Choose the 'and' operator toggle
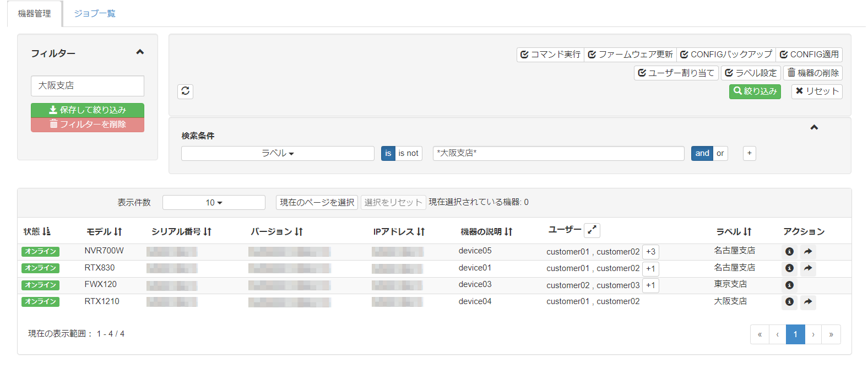This screenshot has height=368, width=868. coord(702,153)
